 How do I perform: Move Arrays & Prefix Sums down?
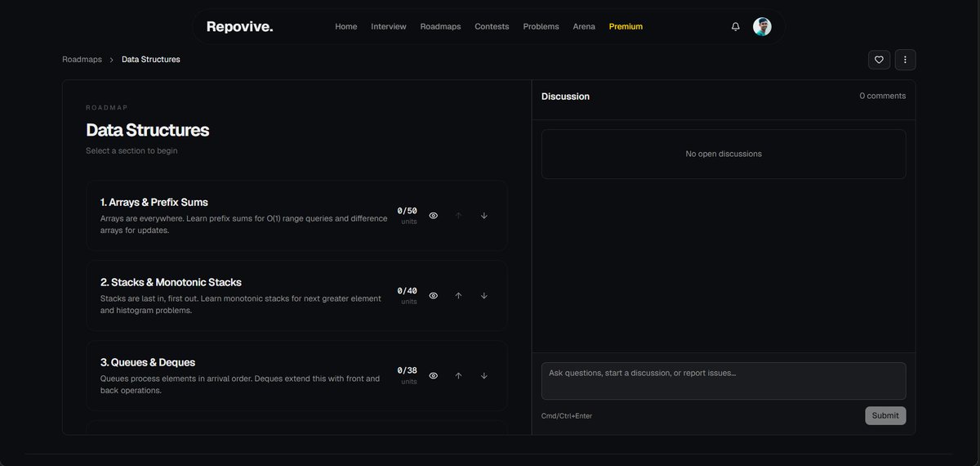(x=484, y=216)
